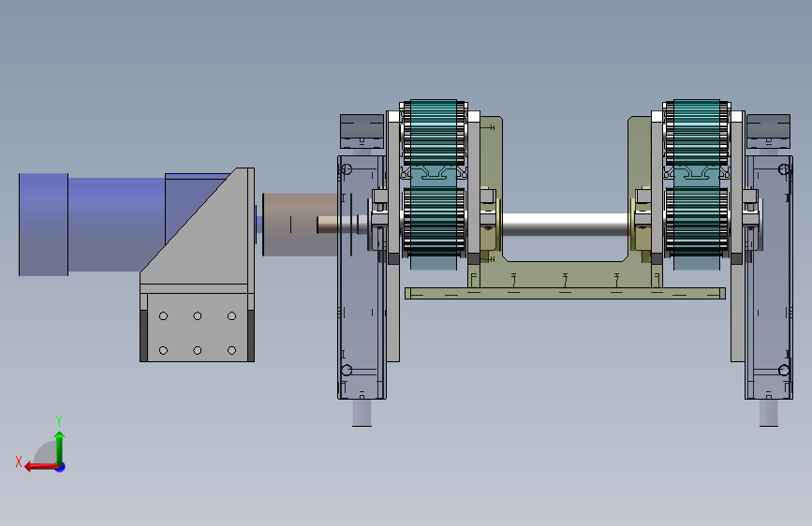This screenshot has width=812, height=526.
Task: Select the right frame's bottom foot cylinder
Action: (x=769, y=413)
